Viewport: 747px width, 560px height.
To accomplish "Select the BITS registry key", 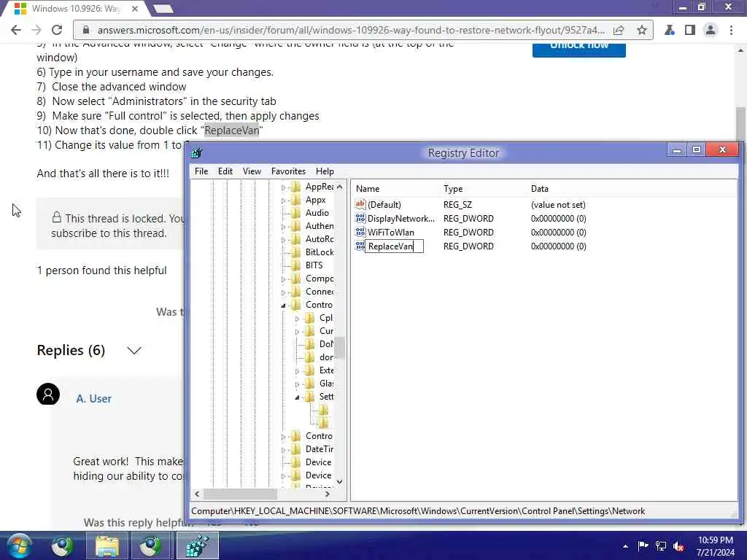I will (314, 265).
